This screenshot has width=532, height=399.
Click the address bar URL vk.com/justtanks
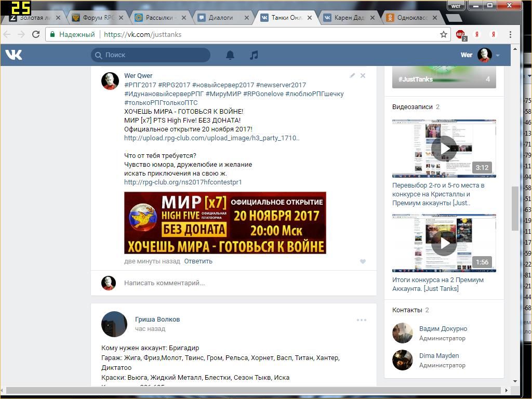[142, 34]
